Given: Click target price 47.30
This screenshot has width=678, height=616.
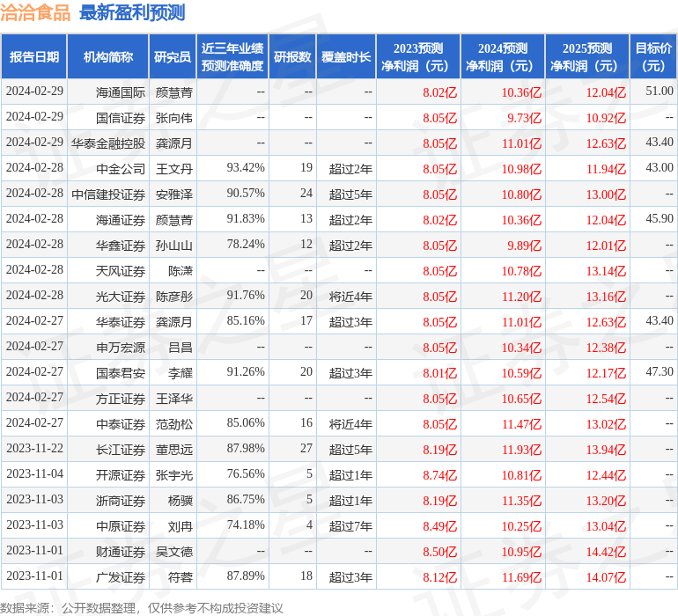Looking at the screenshot, I should coord(660,371).
